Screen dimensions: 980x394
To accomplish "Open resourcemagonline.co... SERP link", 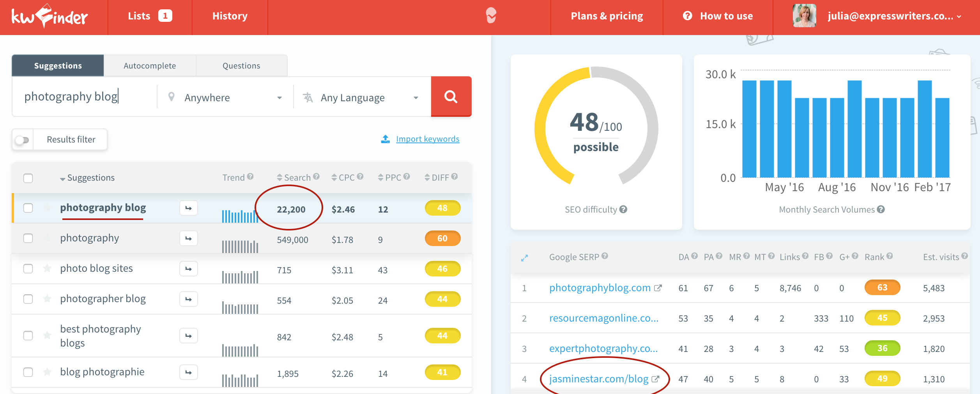I will (604, 318).
